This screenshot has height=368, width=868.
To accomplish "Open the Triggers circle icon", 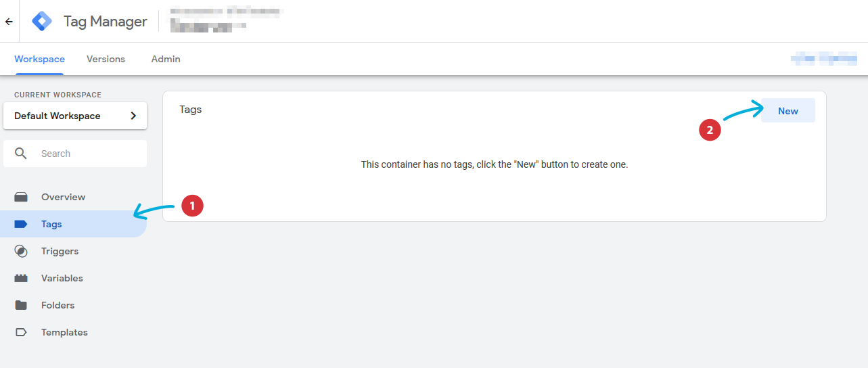I will click(x=21, y=251).
